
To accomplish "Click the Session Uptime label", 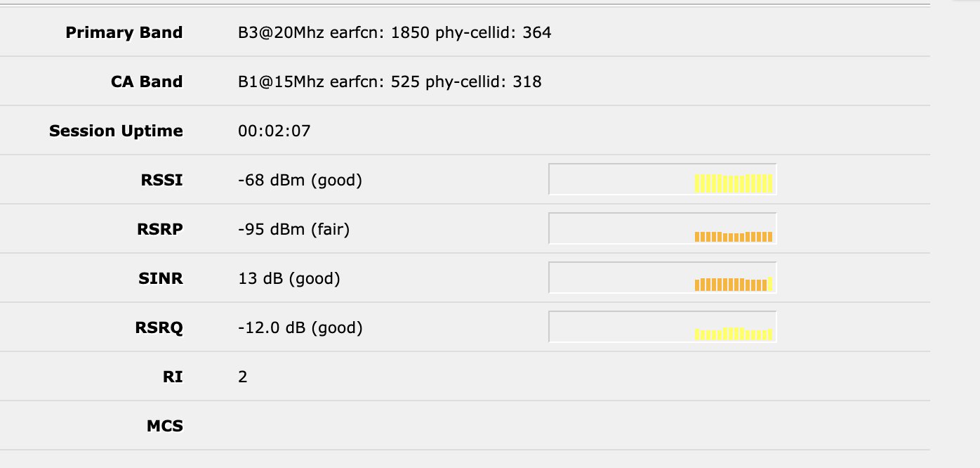I will pyautogui.click(x=116, y=131).
